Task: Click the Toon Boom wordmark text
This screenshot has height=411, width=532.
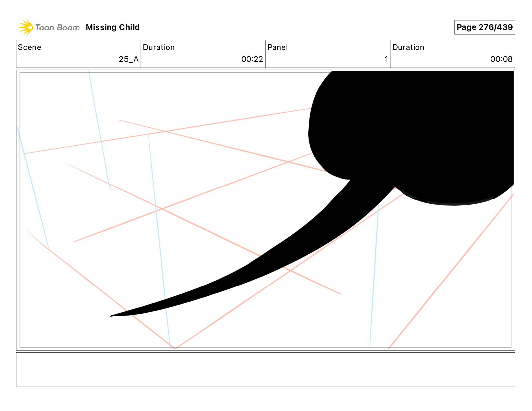Action: tap(57, 27)
